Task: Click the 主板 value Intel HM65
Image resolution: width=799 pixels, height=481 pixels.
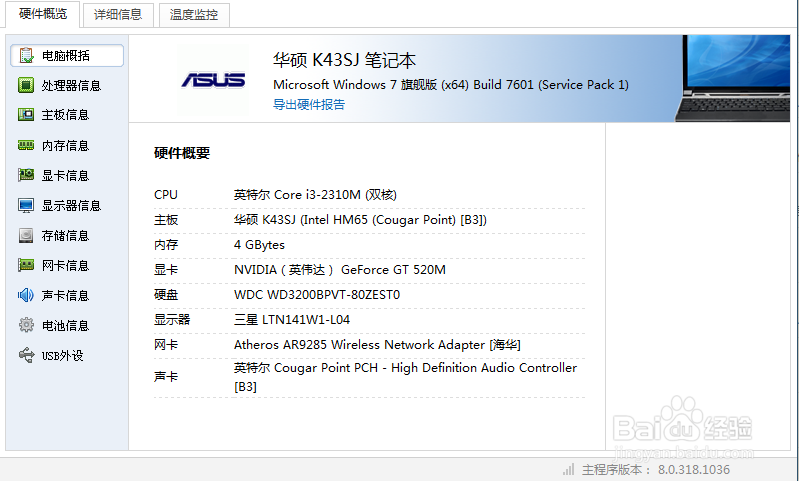Action: coord(360,220)
